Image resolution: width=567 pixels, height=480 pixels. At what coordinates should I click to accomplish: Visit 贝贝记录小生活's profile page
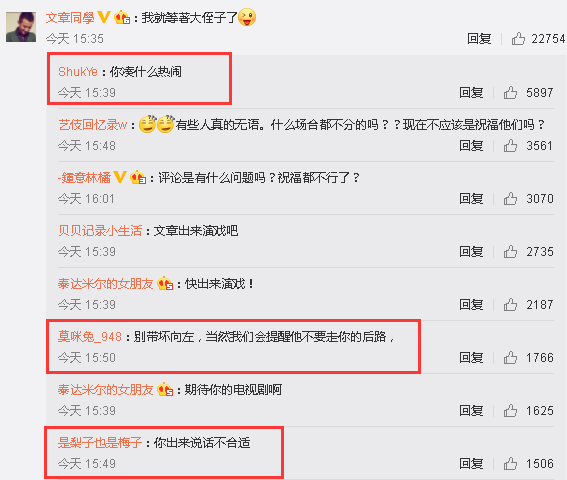[x=100, y=231]
